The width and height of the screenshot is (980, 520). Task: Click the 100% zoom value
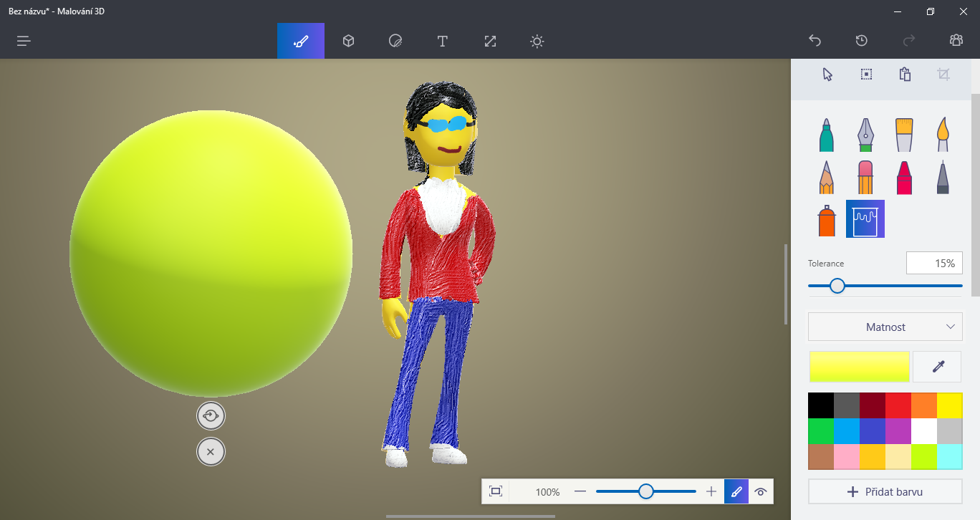547,492
